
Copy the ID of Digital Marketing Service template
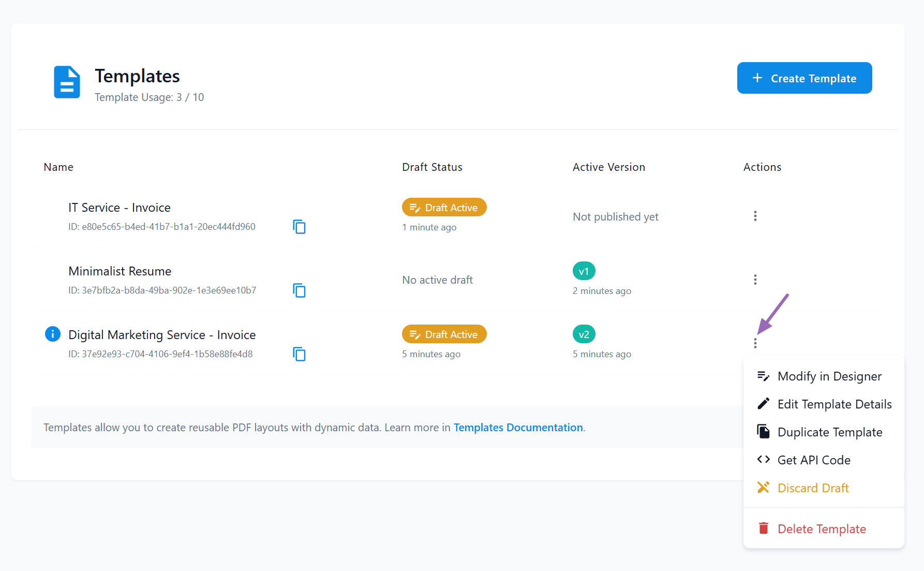tap(299, 354)
